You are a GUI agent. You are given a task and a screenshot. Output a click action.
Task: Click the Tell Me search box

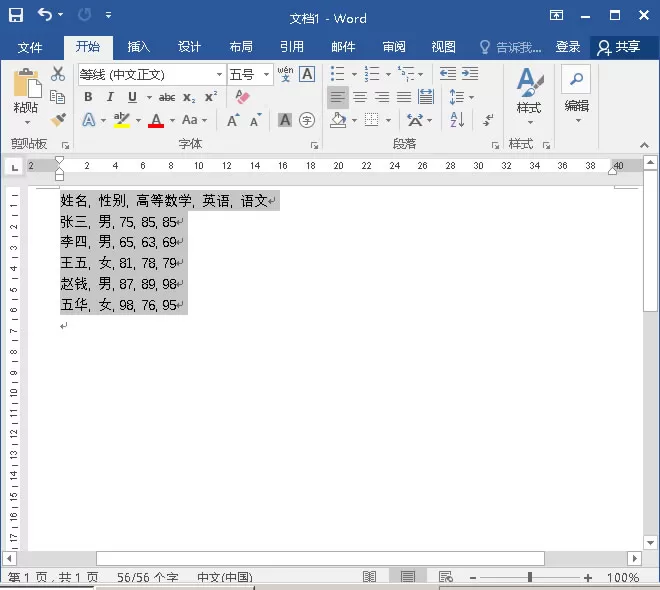(x=510, y=47)
